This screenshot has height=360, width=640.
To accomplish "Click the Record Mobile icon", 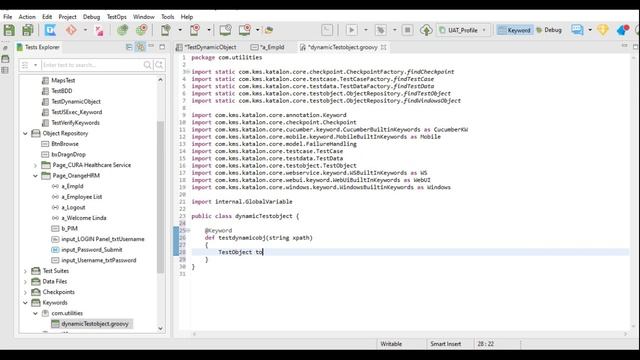I will 195,30.
